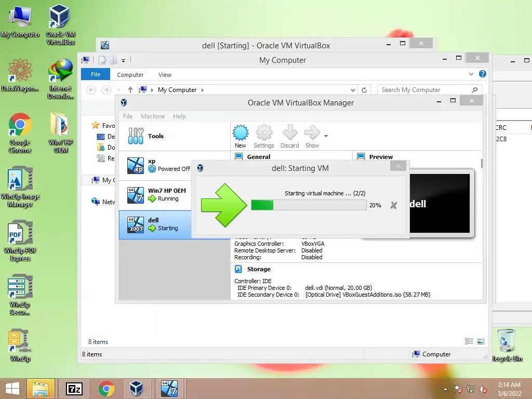The image size is (532, 399).
Task: Click the details pane scrollbar in VirtualBox Manager
Action: (x=482, y=163)
